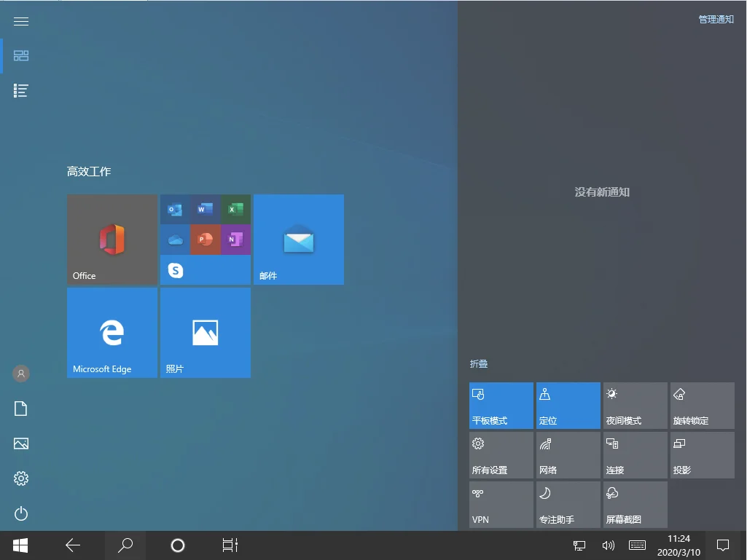Click the taskbar back arrow
This screenshot has height=560, width=747.
tap(73, 545)
